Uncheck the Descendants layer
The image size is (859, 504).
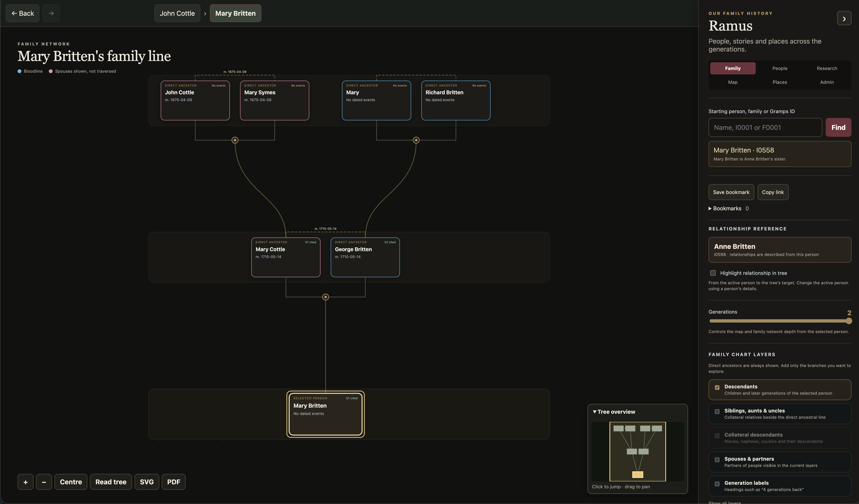[717, 388]
